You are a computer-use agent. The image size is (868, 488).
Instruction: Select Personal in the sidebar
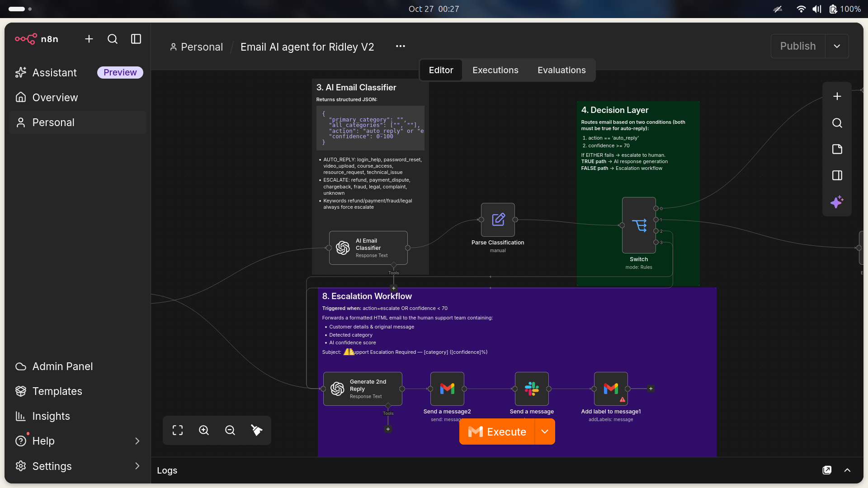[x=77, y=122]
